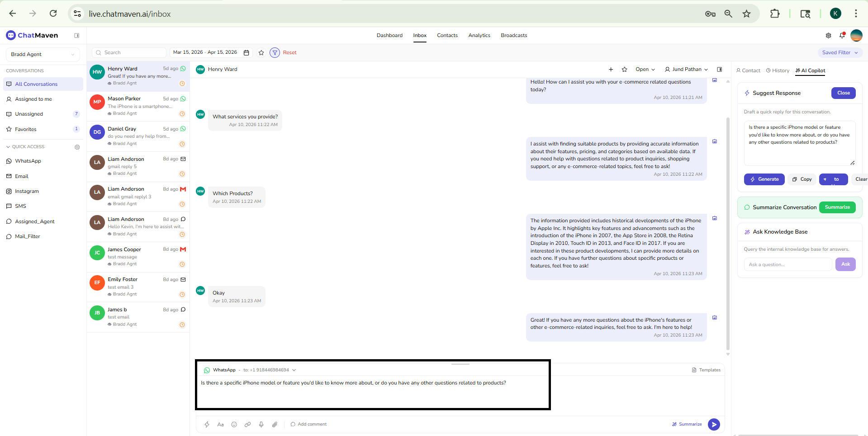Star the Henry Ward conversation in header
This screenshot has height=436, width=868.
(x=625, y=70)
